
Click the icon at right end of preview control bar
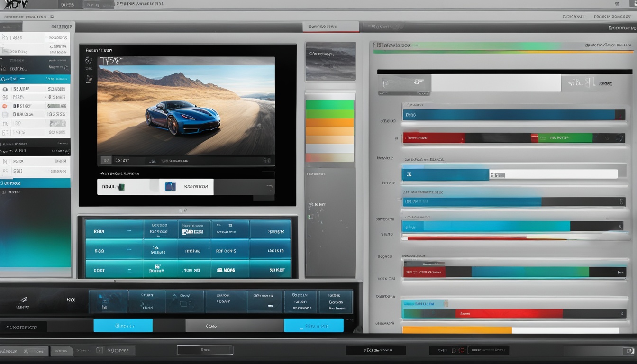point(267,160)
